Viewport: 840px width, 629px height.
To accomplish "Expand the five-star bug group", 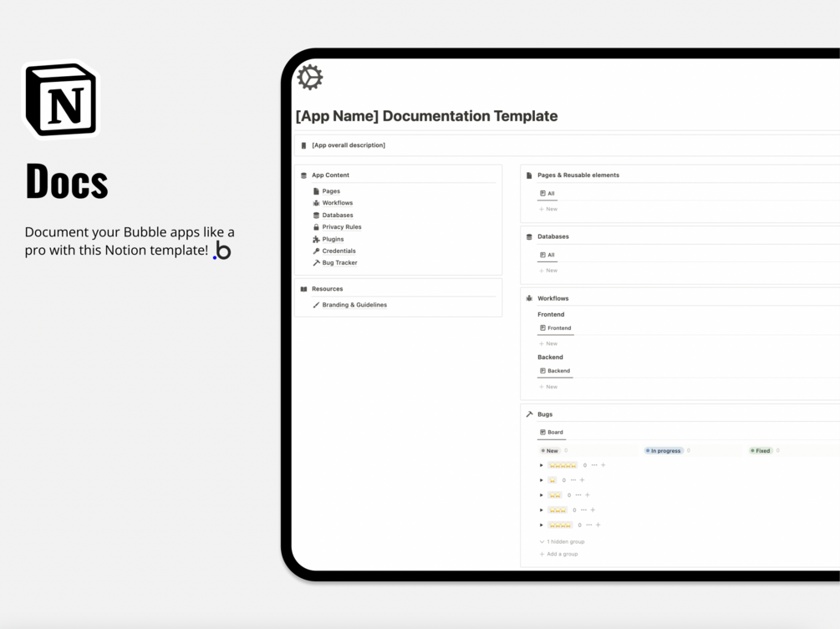I will 541,465.
